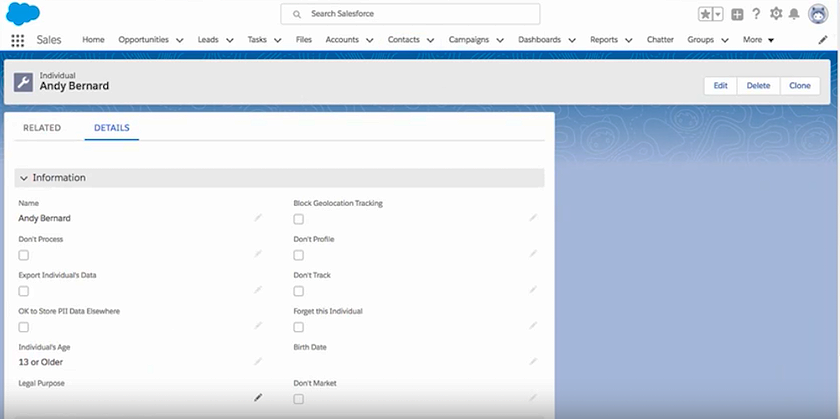Collapse the Information section
This screenshot has width=840, height=419.
[24, 178]
